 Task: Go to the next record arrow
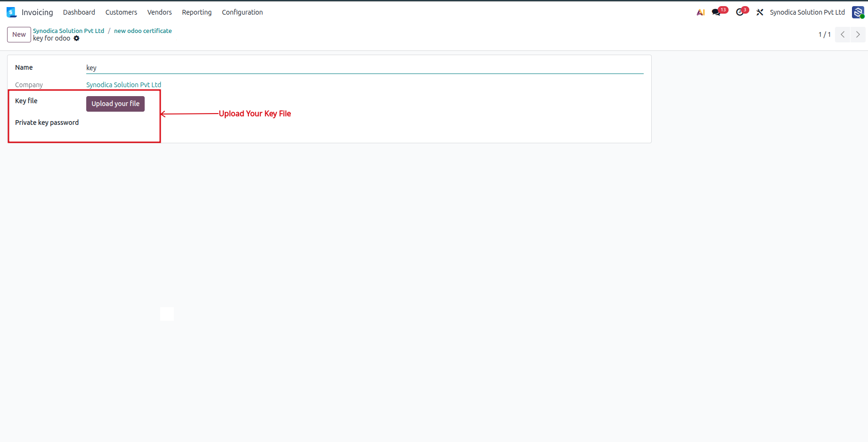tap(858, 34)
